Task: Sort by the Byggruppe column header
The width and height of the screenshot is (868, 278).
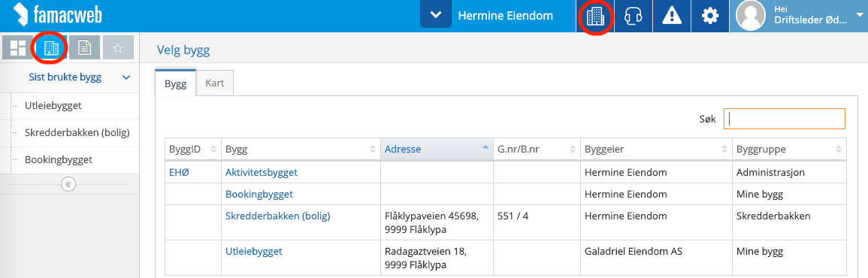Action: 789,149
